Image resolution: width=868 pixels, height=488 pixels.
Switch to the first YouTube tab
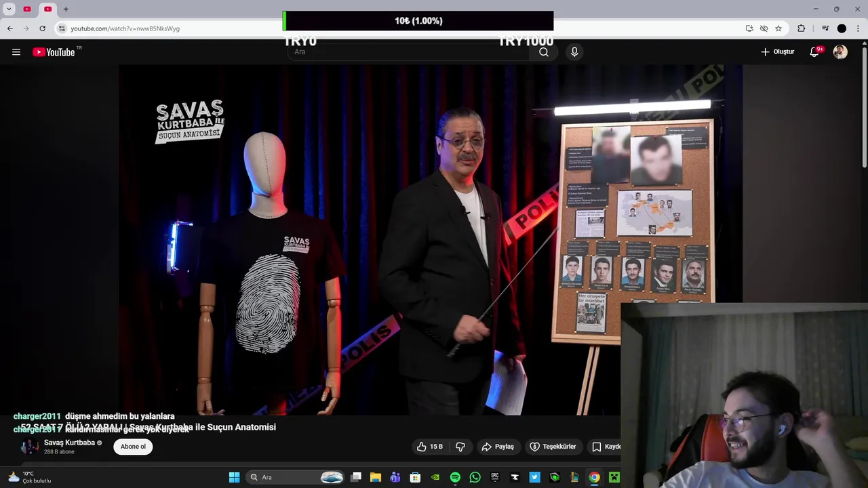pyautogui.click(x=27, y=9)
